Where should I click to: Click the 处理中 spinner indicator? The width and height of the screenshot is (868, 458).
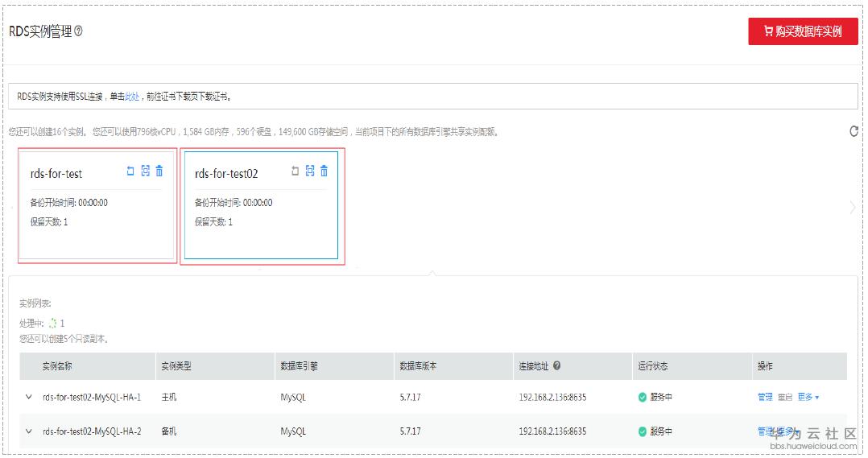(x=52, y=323)
